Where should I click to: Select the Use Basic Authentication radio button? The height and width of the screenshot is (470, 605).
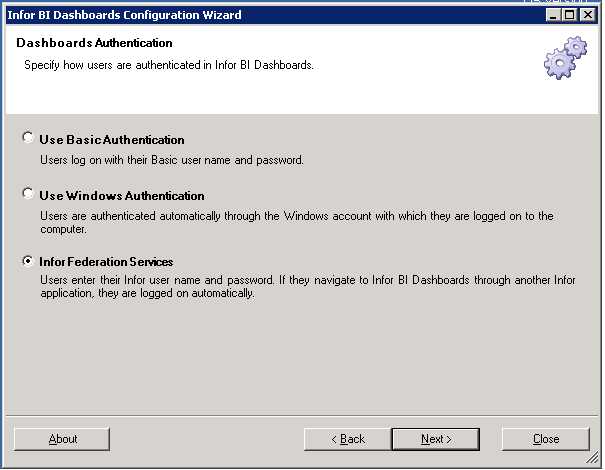(28, 138)
